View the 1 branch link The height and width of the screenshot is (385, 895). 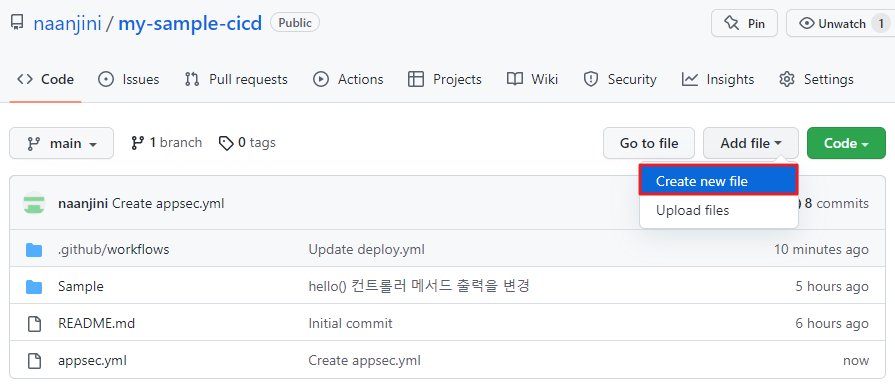click(166, 143)
